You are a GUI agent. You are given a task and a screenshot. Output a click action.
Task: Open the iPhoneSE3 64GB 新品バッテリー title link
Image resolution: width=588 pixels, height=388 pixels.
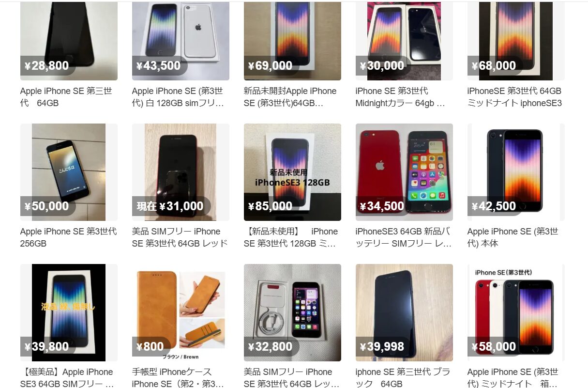point(404,237)
